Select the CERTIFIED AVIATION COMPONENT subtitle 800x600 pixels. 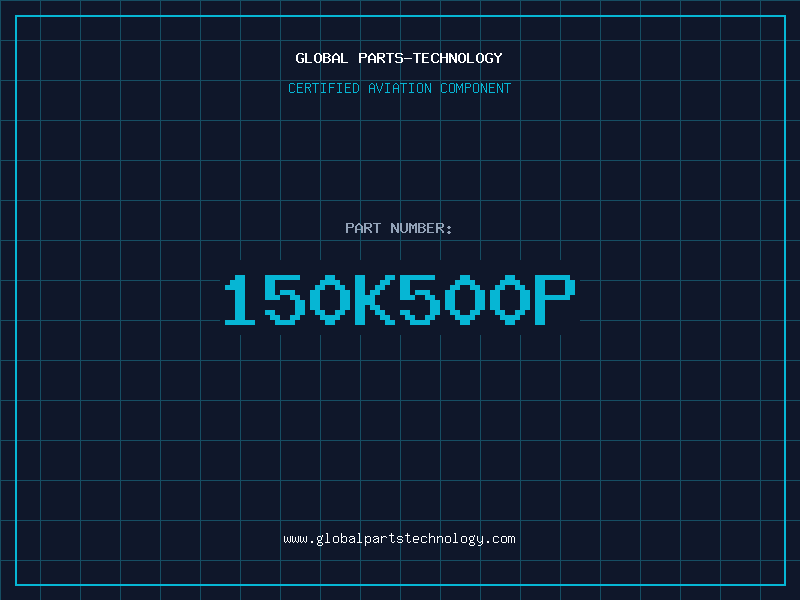pyautogui.click(x=399, y=88)
